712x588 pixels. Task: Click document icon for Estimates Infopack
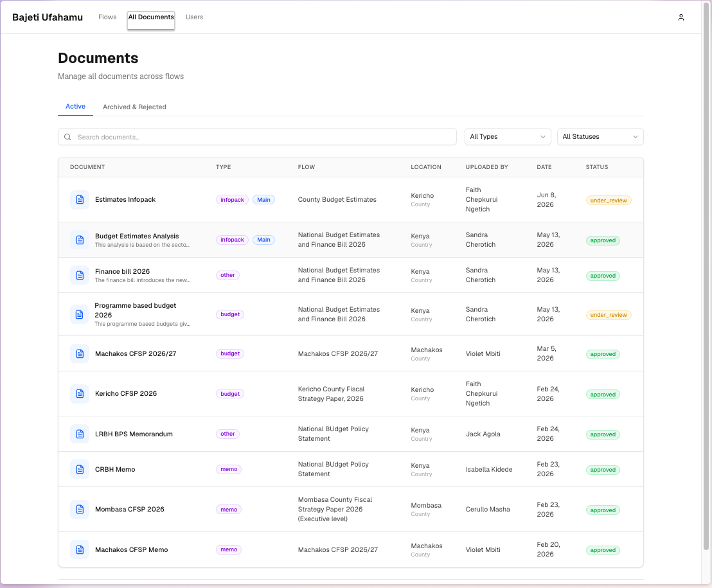pos(80,200)
